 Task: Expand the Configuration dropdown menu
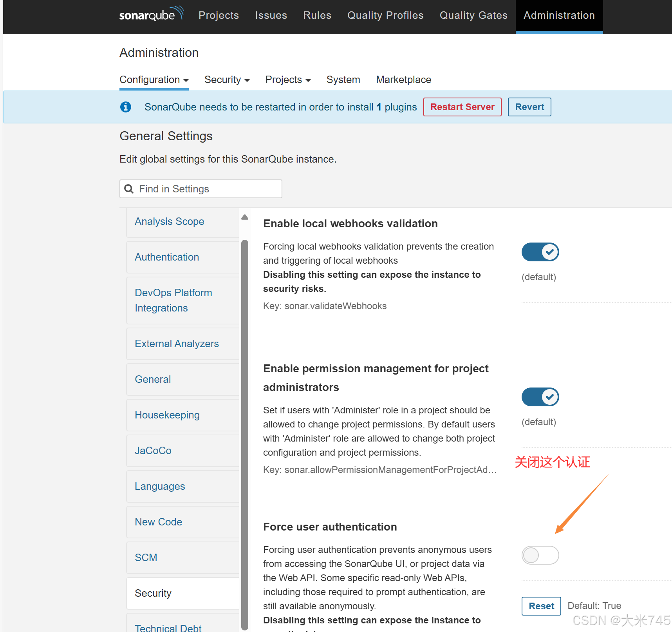tap(154, 80)
